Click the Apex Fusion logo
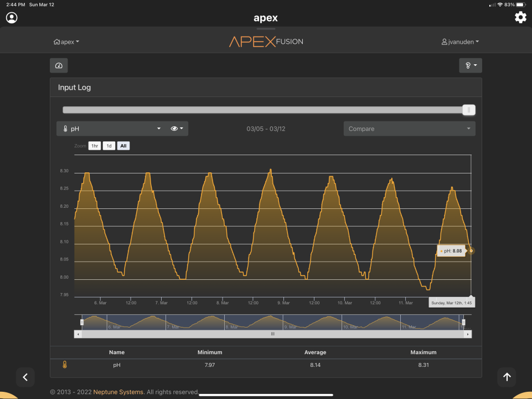Viewport: 532px width, 399px height. (x=266, y=42)
